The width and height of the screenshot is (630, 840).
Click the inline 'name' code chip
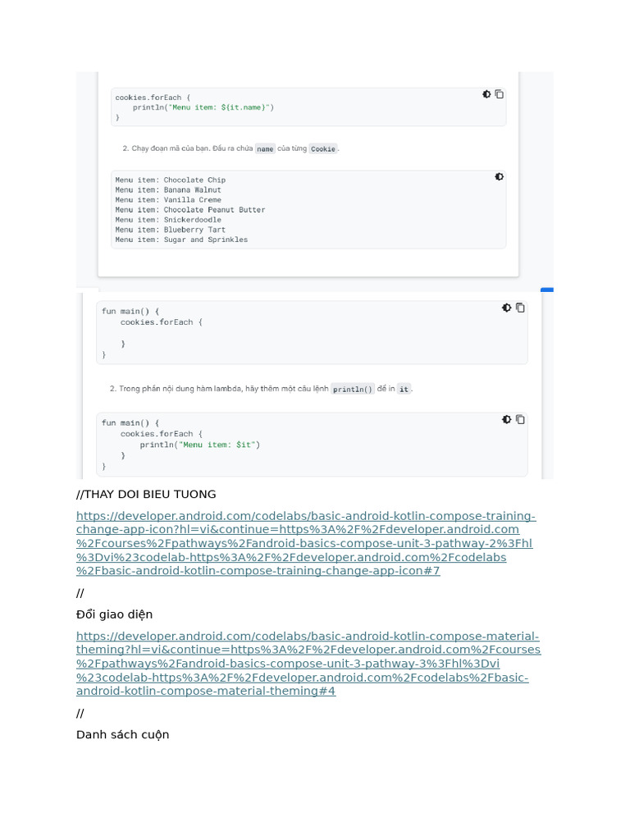(265, 148)
